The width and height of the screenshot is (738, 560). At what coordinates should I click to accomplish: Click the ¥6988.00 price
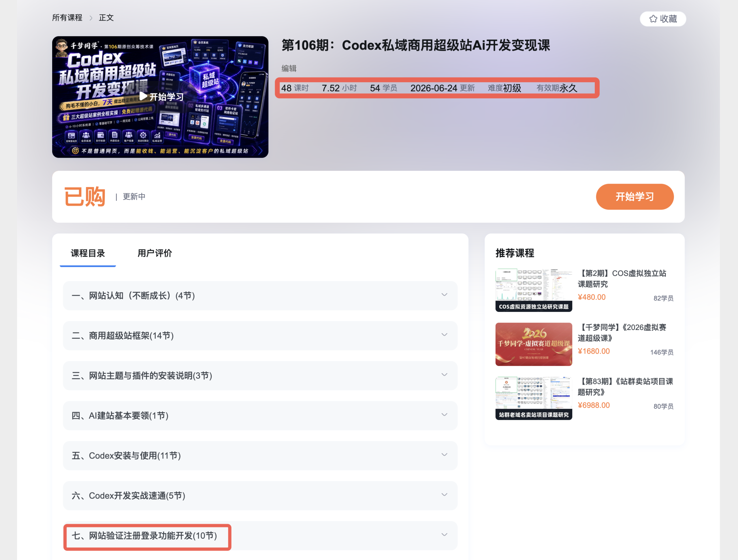(x=594, y=405)
